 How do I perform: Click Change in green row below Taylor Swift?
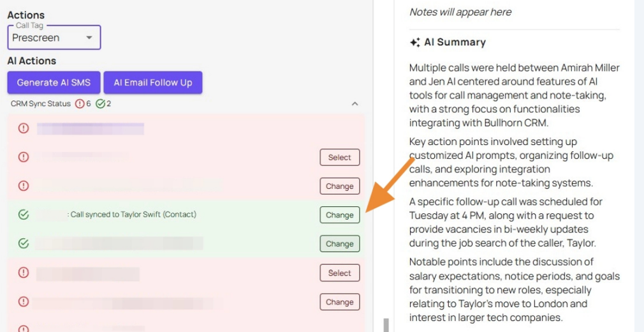pos(339,244)
